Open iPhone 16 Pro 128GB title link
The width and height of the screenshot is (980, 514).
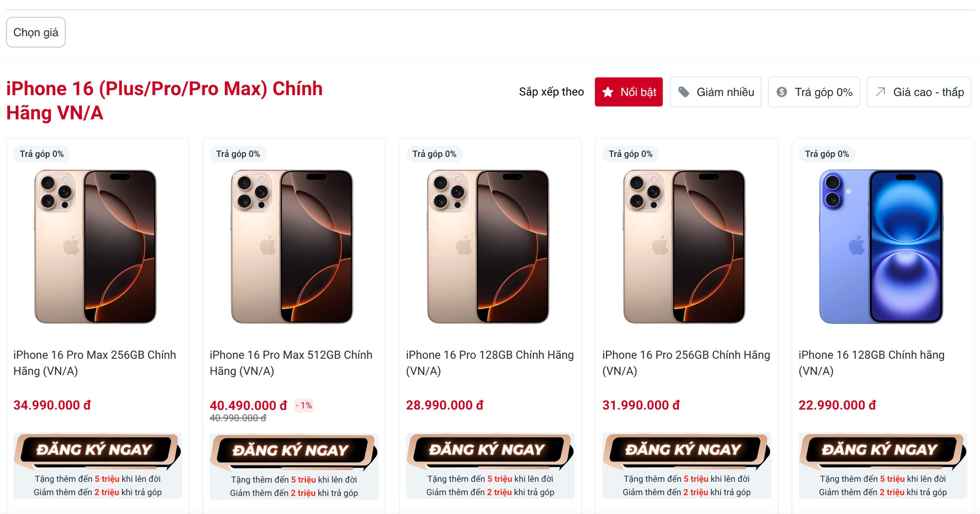pyautogui.click(x=489, y=363)
